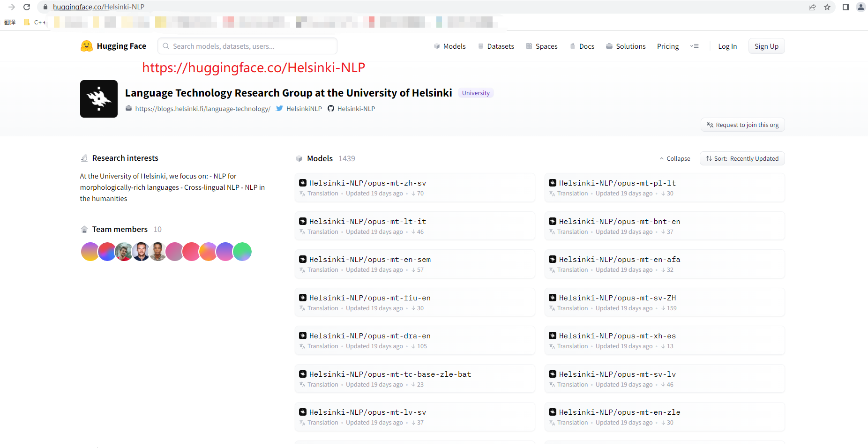Click the Helsinki-NLP organization avatar
The width and height of the screenshot is (868, 448).
(x=99, y=99)
